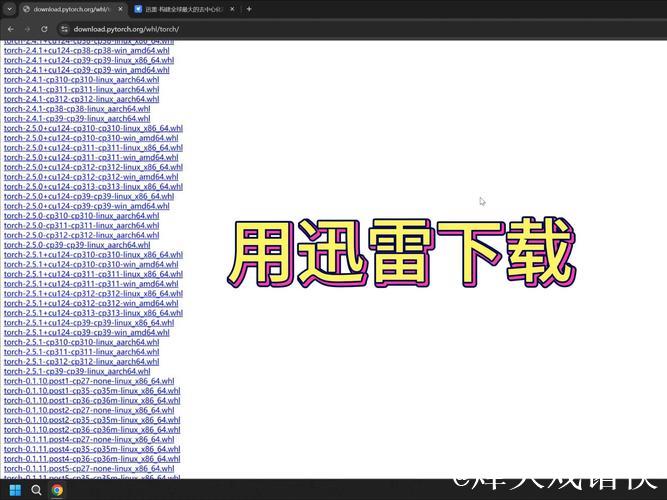Close the second browser tab
Screen dimensions: 667x500
point(232,9)
